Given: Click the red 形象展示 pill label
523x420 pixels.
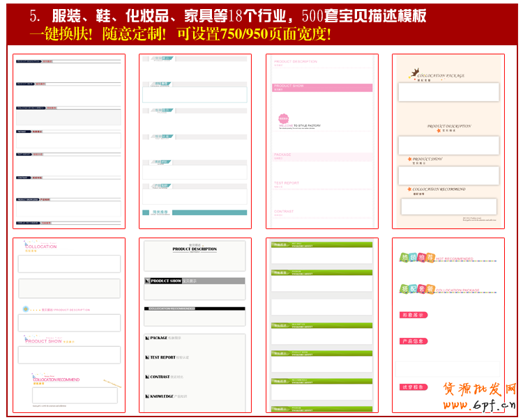Looking at the screenshot, I should tap(414, 315).
